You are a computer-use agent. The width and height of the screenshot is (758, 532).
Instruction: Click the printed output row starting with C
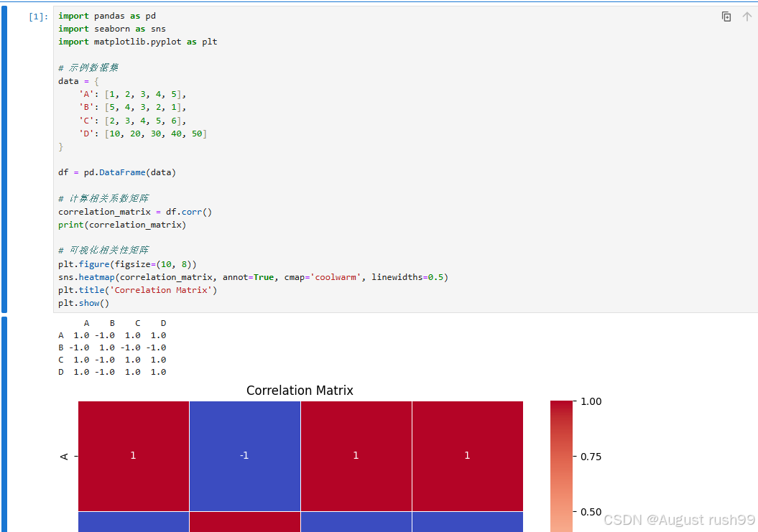pyautogui.click(x=112, y=360)
